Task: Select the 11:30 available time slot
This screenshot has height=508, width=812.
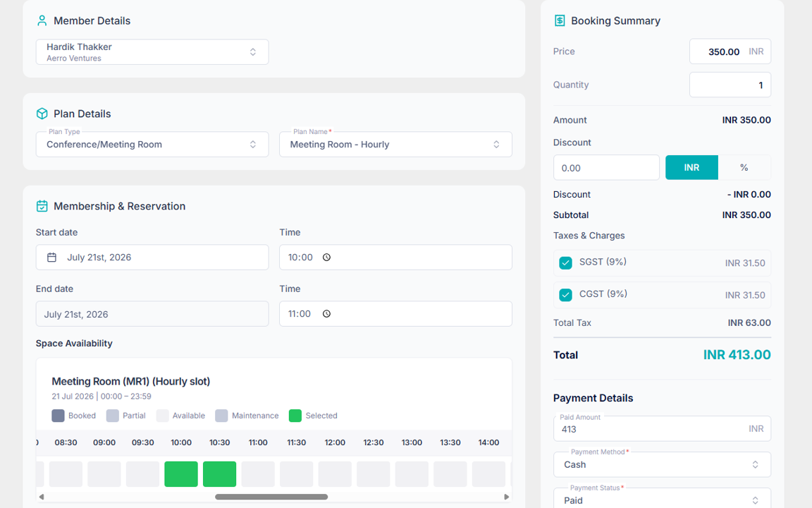Action: (296, 474)
